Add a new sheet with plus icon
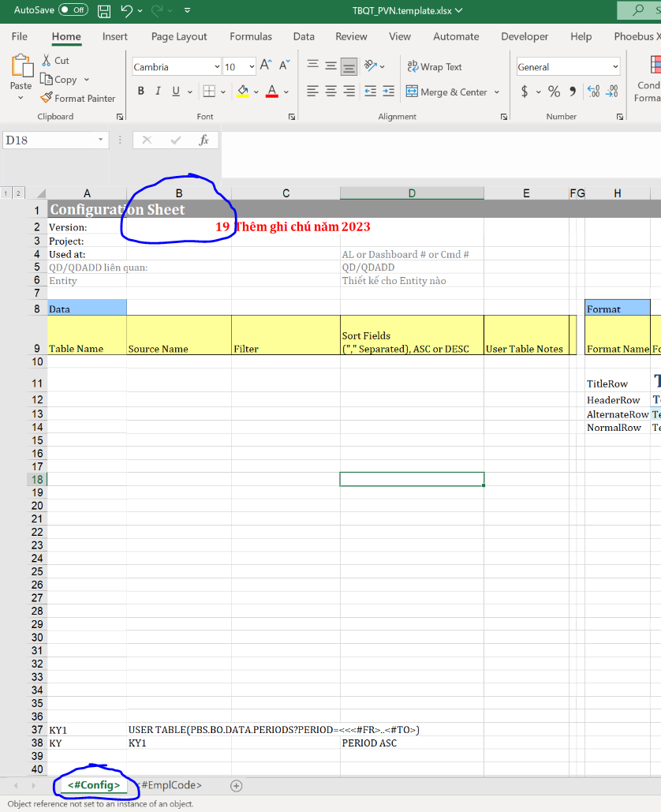The height and width of the screenshot is (812, 661). point(236,786)
